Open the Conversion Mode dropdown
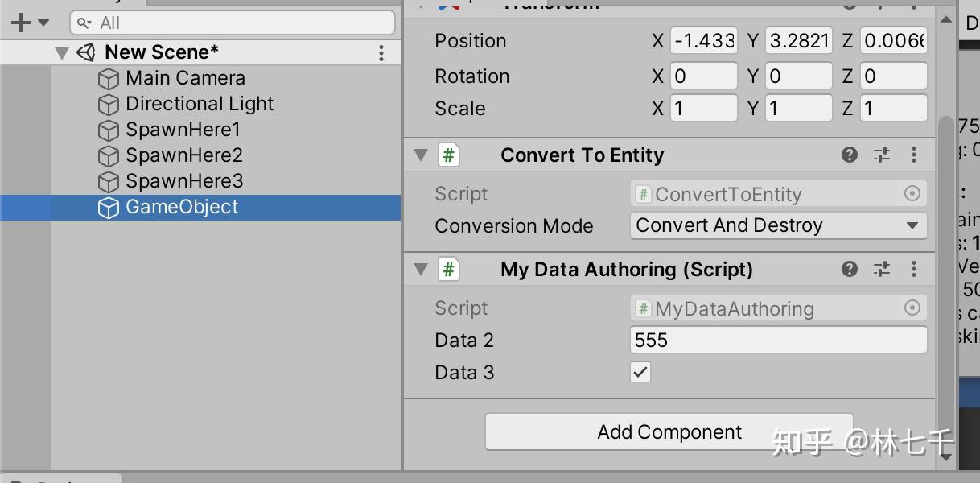The height and width of the screenshot is (483, 980). pyautogui.click(x=777, y=225)
